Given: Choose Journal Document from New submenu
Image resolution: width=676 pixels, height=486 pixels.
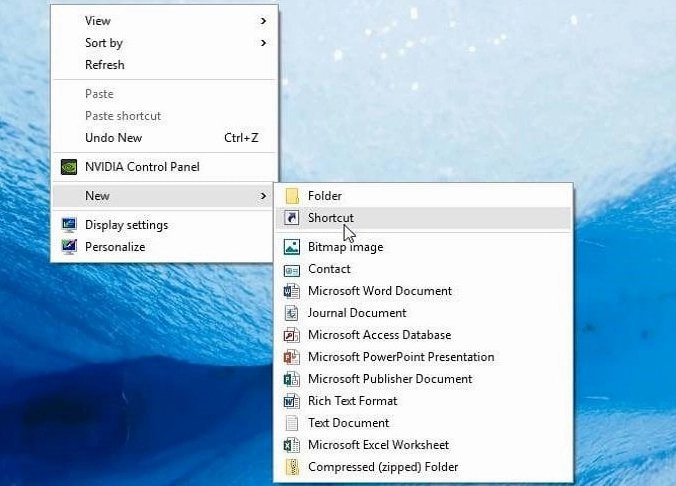Looking at the screenshot, I should point(357,313).
